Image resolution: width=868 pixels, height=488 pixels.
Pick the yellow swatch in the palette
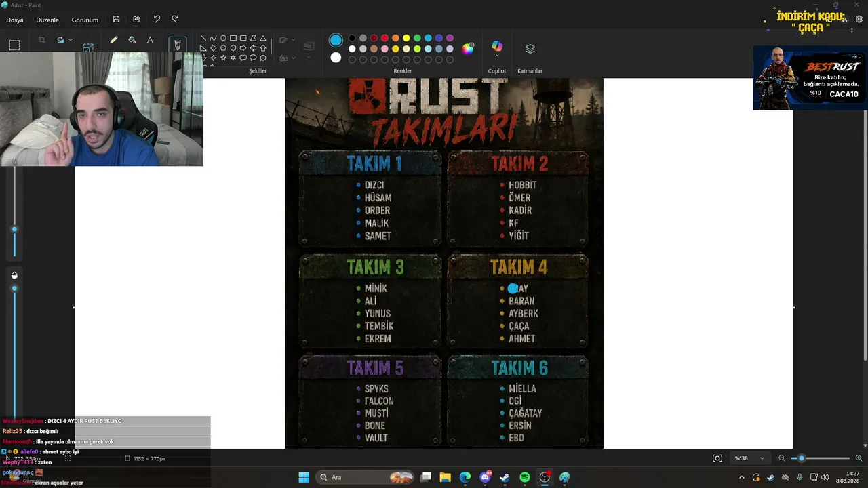pyautogui.click(x=406, y=38)
